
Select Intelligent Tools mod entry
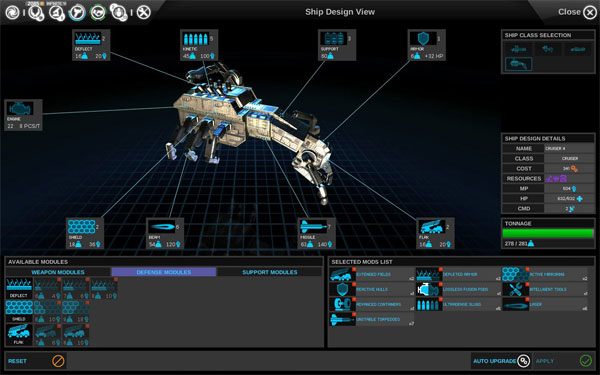click(545, 289)
